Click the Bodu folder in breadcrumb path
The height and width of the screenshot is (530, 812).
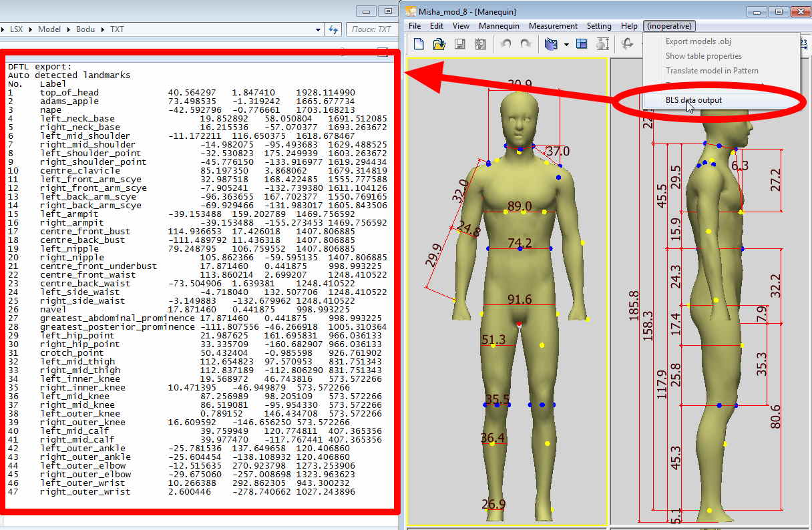point(85,29)
